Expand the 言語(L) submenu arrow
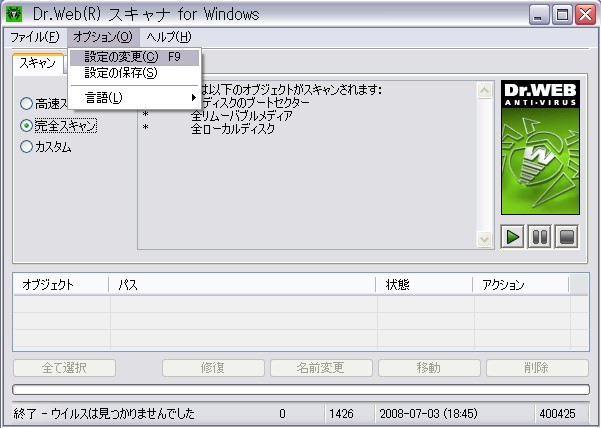 pyautogui.click(x=194, y=98)
